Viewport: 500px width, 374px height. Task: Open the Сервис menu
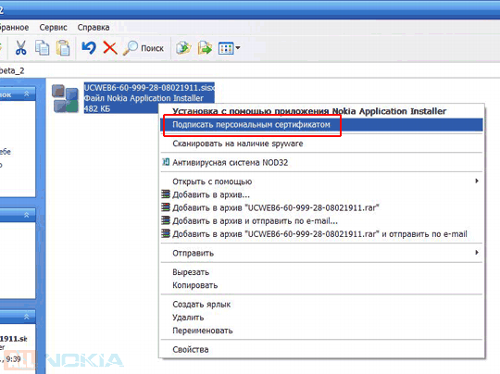(x=53, y=27)
